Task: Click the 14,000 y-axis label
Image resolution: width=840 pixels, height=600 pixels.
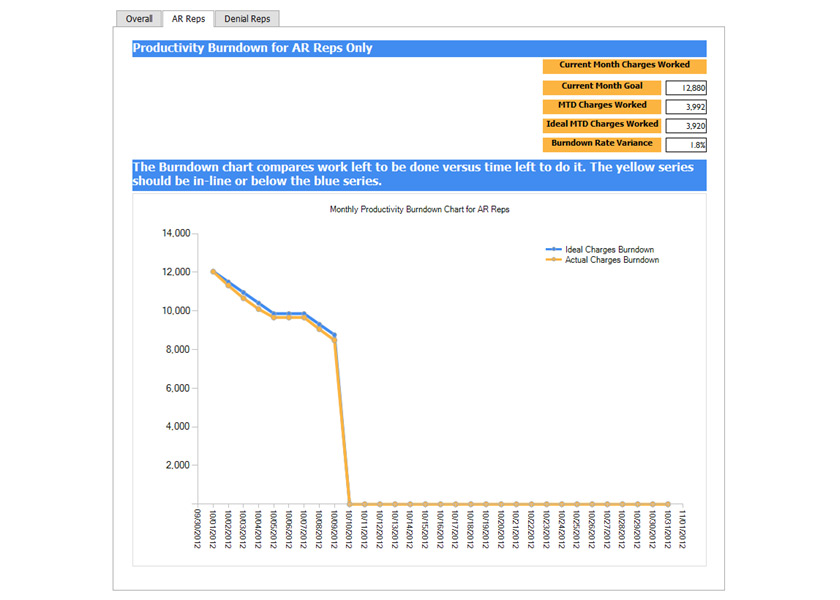Action: point(175,234)
